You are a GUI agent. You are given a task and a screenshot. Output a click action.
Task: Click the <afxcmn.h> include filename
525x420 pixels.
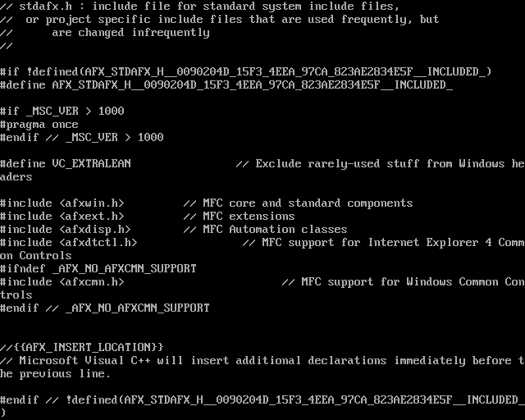click(92, 282)
